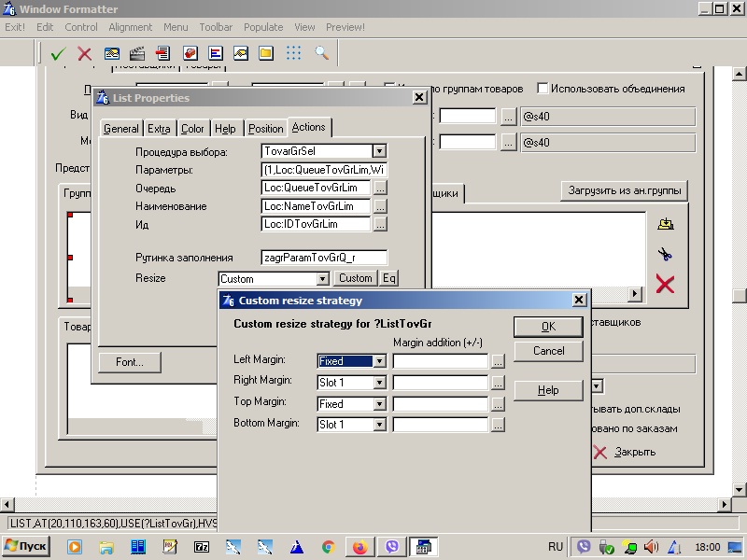Expand the Top Margin dropdown

[x=379, y=404]
